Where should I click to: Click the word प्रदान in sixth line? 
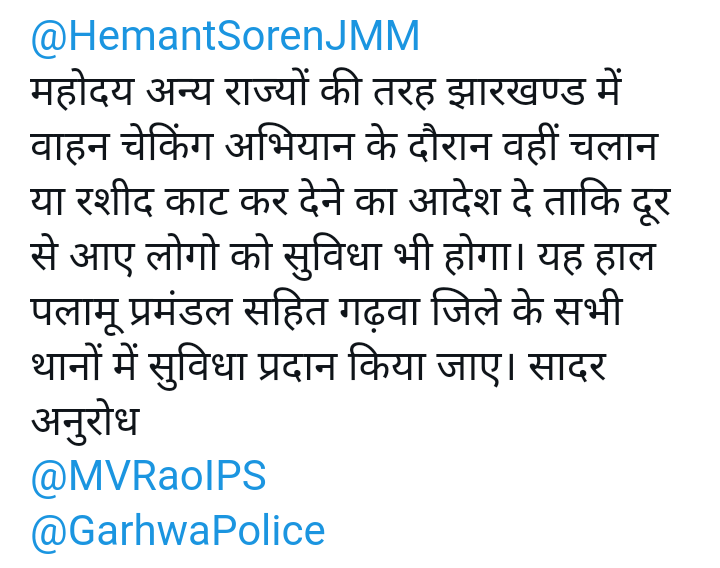click(298, 366)
